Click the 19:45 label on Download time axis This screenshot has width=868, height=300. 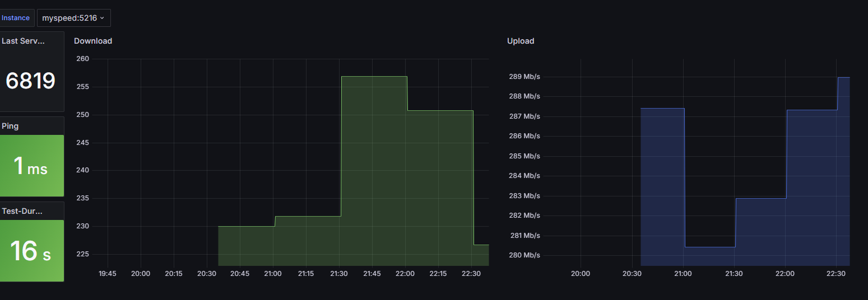tap(108, 274)
